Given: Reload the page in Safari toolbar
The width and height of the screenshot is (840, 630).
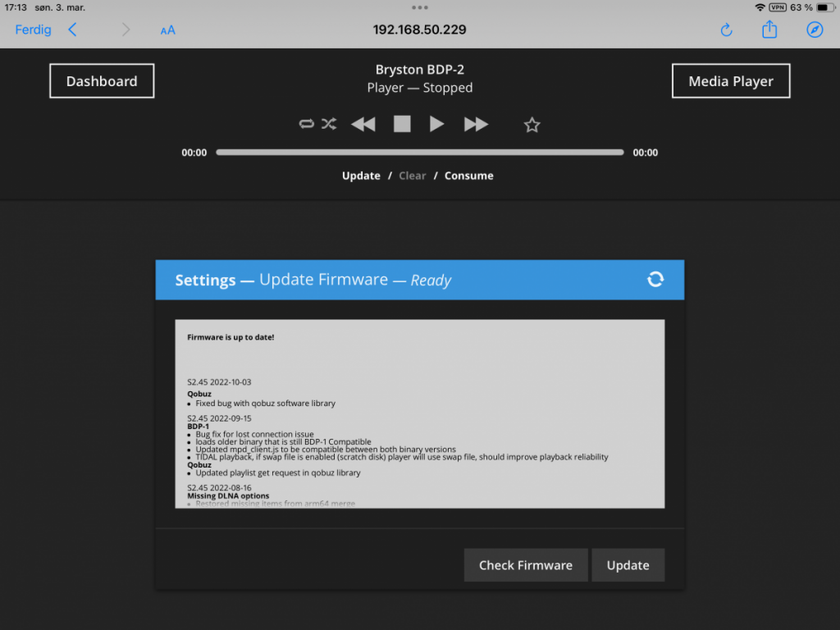Looking at the screenshot, I should coord(727,30).
